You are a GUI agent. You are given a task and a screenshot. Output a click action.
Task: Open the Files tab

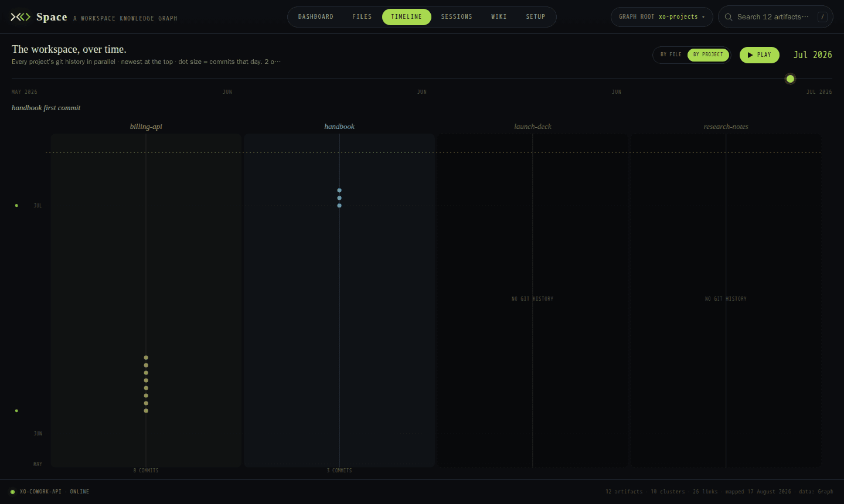tap(362, 17)
